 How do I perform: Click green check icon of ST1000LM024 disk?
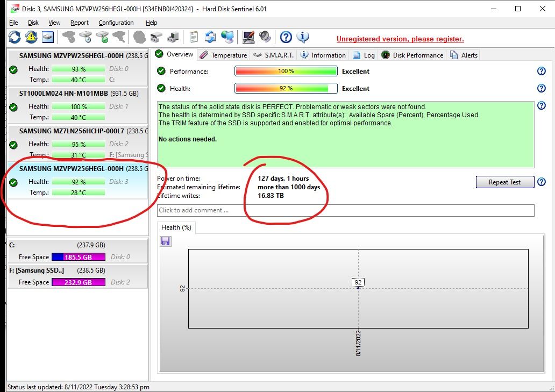[13, 107]
